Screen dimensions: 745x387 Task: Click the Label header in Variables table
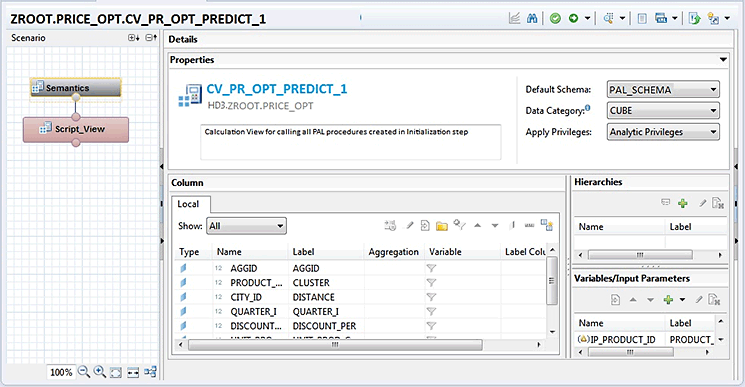click(680, 323)
